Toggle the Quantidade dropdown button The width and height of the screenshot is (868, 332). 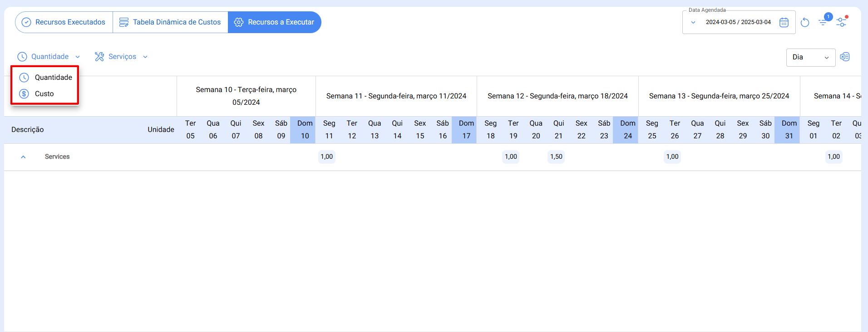click(x=49, y=57)
